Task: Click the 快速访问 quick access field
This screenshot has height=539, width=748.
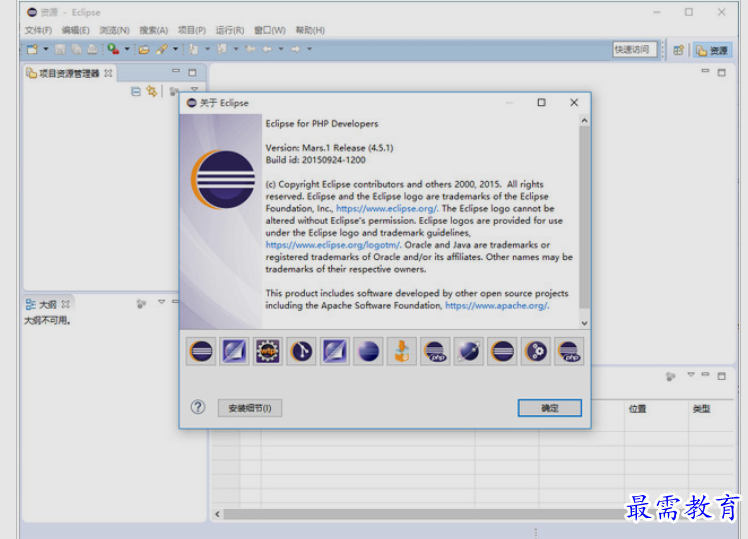Action: coord(634,50)
